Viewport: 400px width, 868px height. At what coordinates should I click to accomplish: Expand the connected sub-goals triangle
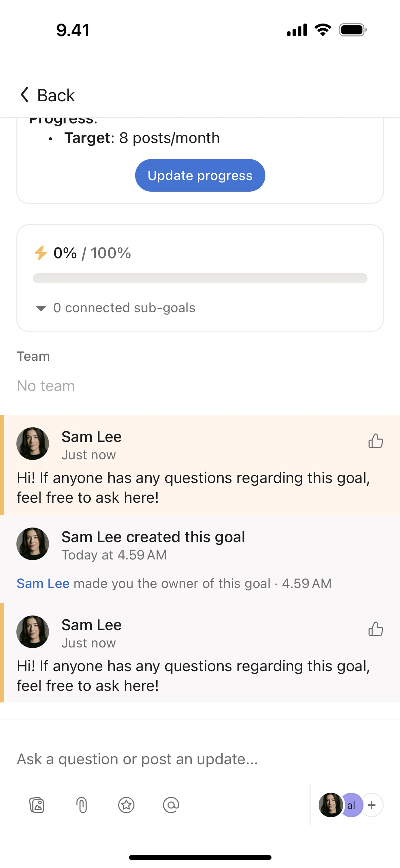41,308
